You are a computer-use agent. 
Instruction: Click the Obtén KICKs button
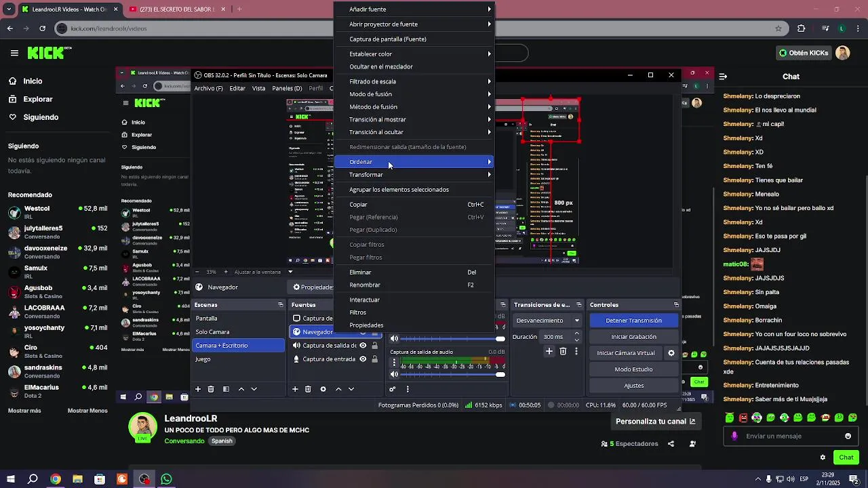(804, 53)
